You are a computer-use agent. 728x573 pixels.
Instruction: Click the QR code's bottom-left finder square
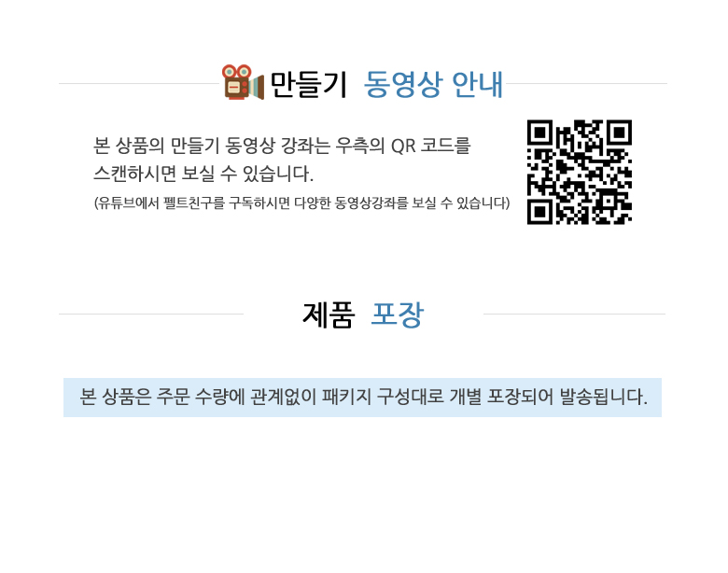click(x=539, y=212)
